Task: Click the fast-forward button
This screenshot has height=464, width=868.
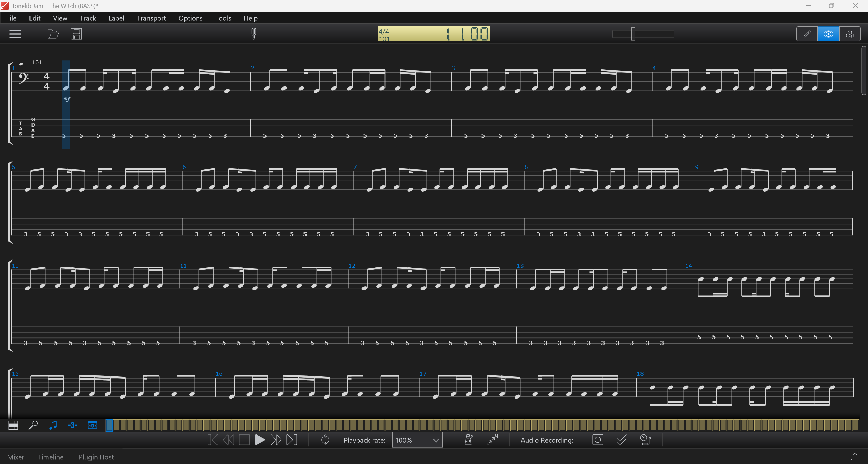Action: coord(276,440)
